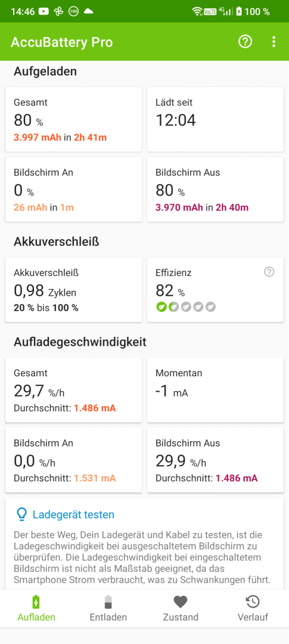Tap the lightbulb icon beside Ladegerät testen
This screenshot has height=644, width=289.
pyautogui.click(x=21, y=514)
